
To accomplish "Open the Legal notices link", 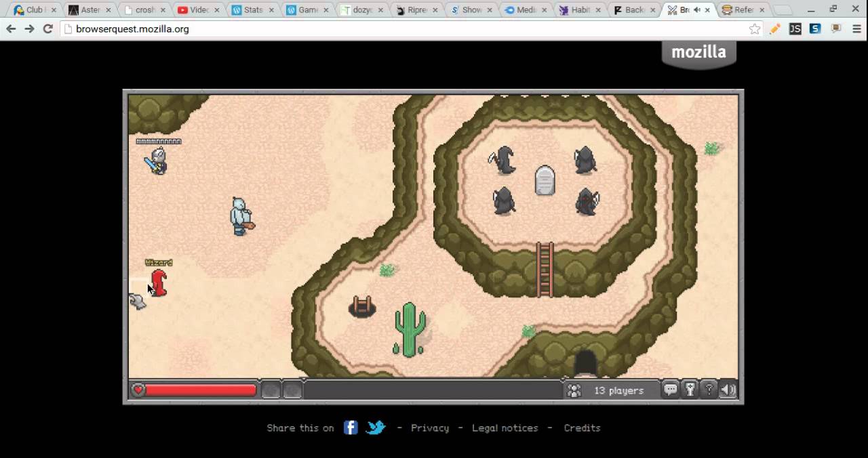I will pyautogui.click(x=505, y=428).
